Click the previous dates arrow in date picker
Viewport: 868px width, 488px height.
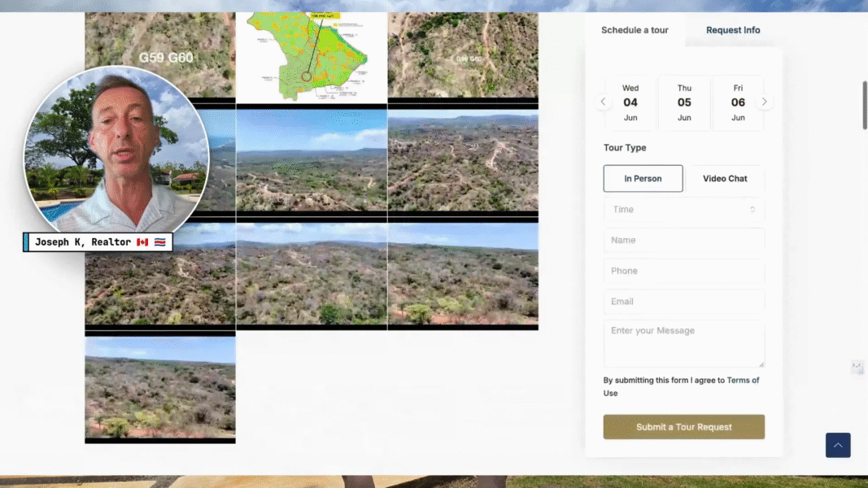pos(603,102)
